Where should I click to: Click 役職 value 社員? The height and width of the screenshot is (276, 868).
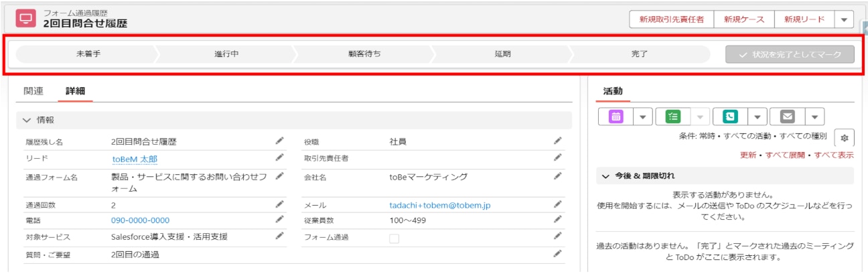pyautogui.click(x=398, y=141)
